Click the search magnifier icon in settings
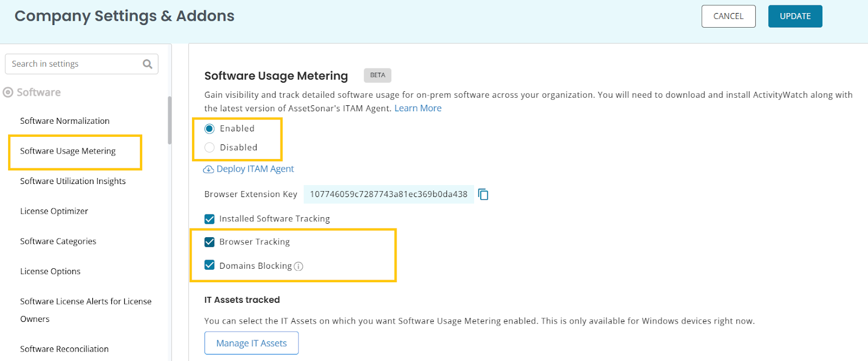868x361 pixels. (147, 64)
